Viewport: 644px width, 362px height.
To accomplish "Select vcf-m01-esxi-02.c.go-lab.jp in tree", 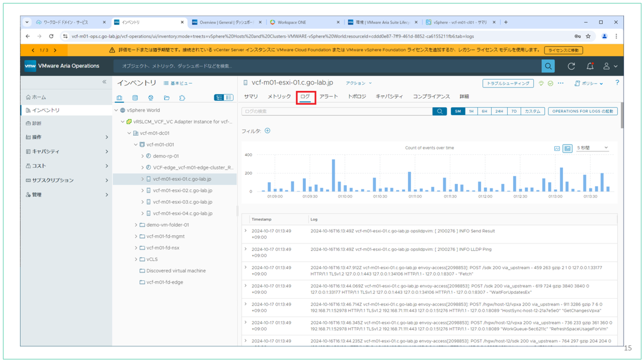I will [x=182, y=190].
